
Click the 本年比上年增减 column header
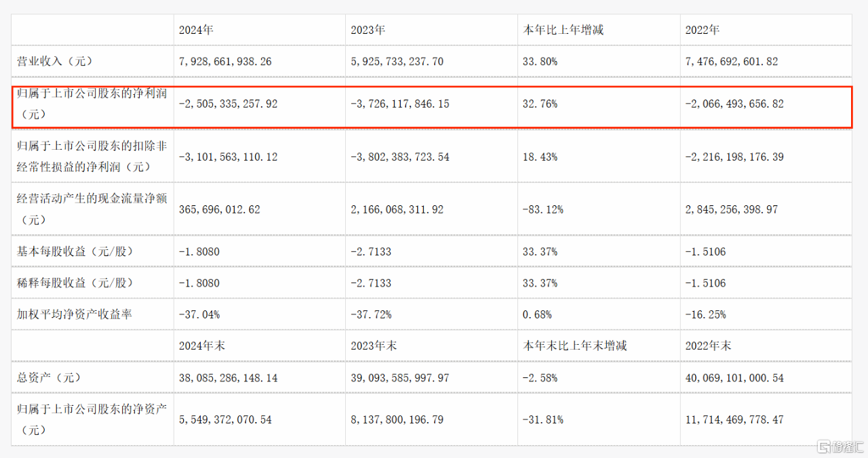pyautogui.click(x=563, y=30)
